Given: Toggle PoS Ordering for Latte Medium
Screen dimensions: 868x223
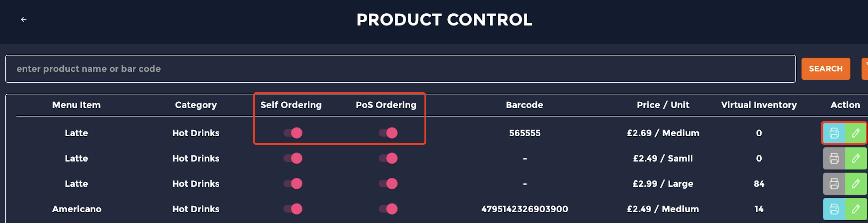Looking at the screenshot, I should coord(388,133).
